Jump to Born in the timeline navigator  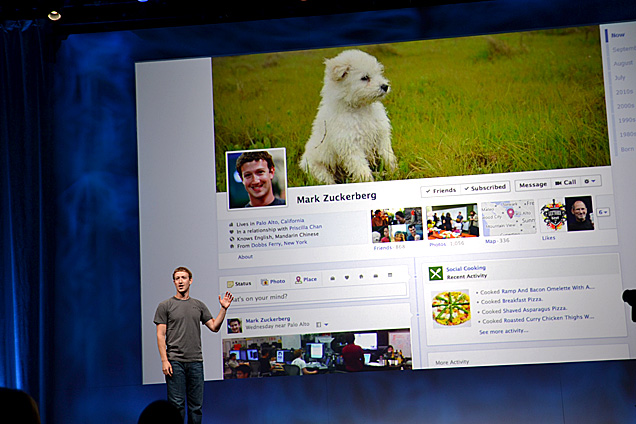coord(627,149)
